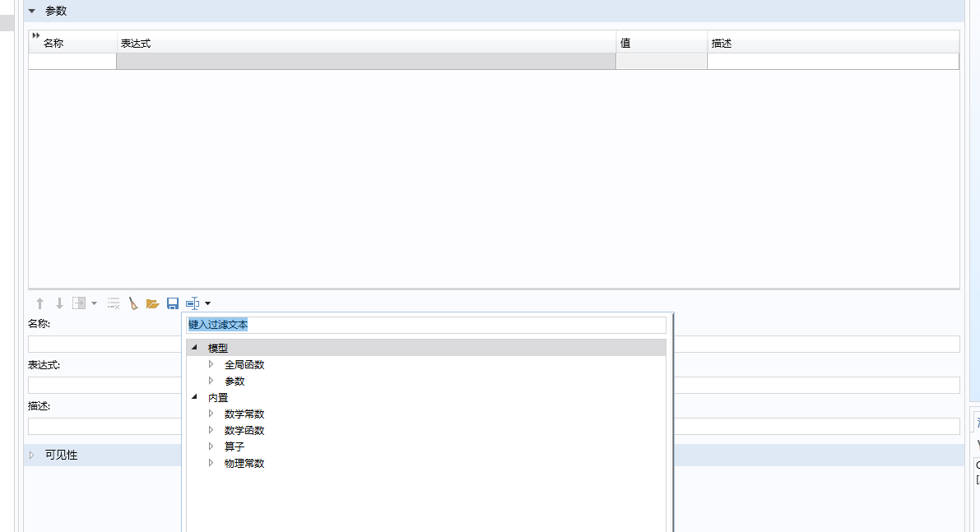Viewport: 980px width, 532px height.
Task: Click the broom icon to clear parameters
Action: (x=134, y=303)
